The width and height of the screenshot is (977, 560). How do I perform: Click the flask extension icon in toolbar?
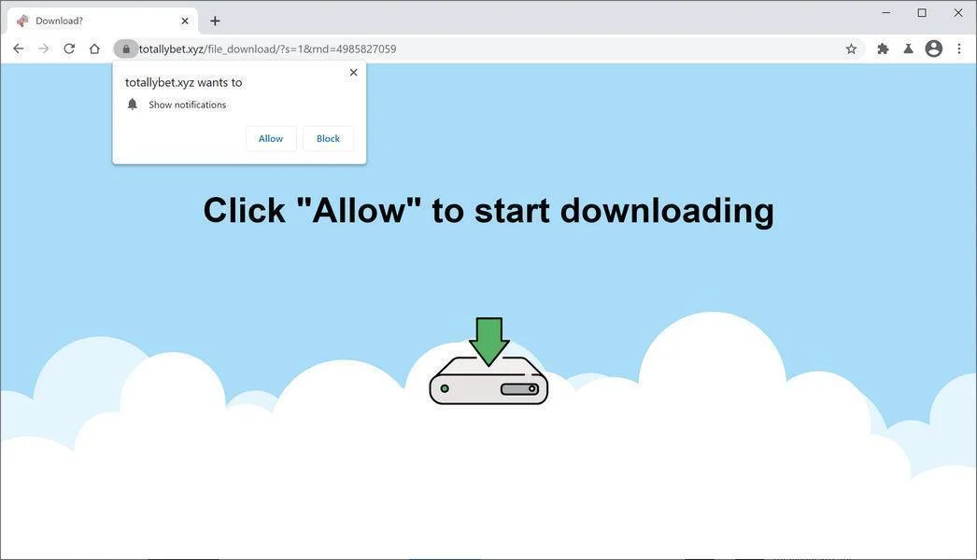point(909,49)
